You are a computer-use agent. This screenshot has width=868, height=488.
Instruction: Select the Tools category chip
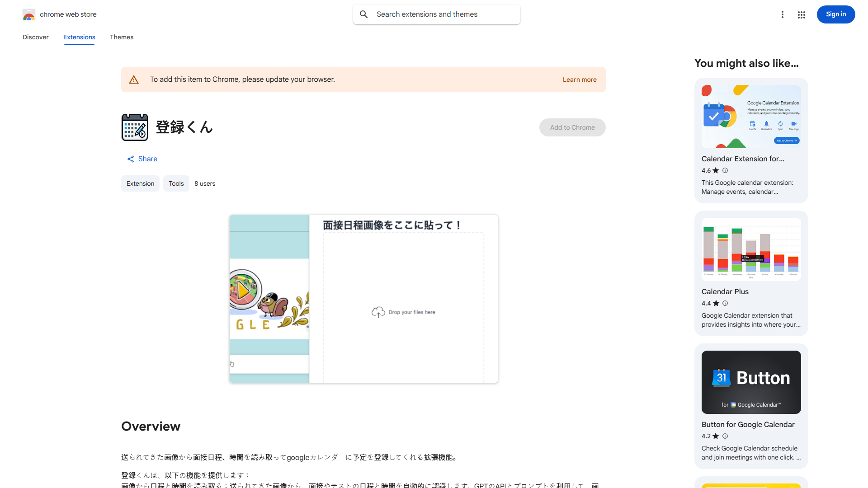point(176,183)
